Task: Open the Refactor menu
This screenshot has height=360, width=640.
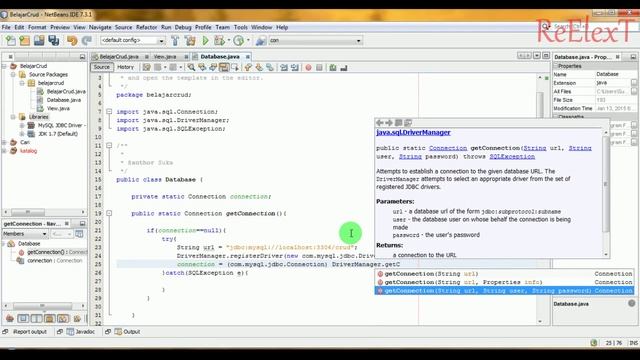Action: point(147,27)
